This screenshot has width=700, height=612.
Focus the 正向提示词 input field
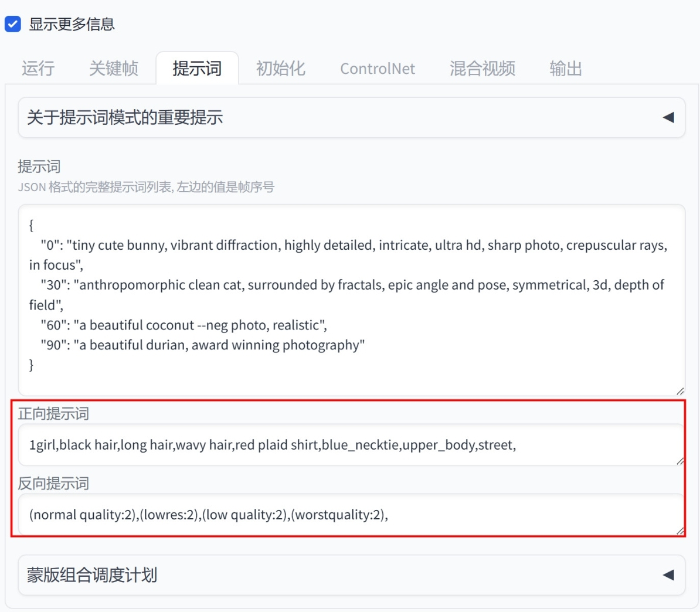click(351, 445)
